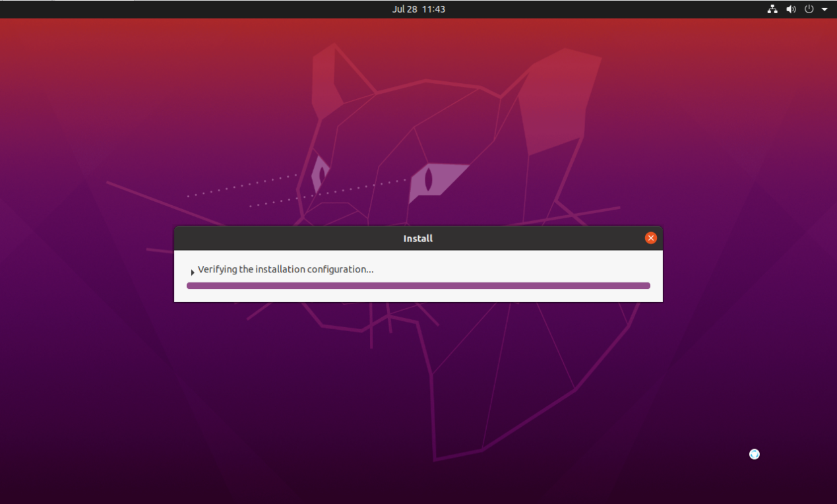Click the 'Verifying the installation configuration...' text
Image resolution: width=837 pixels, height=504 pixels.
tap(286, 269)
